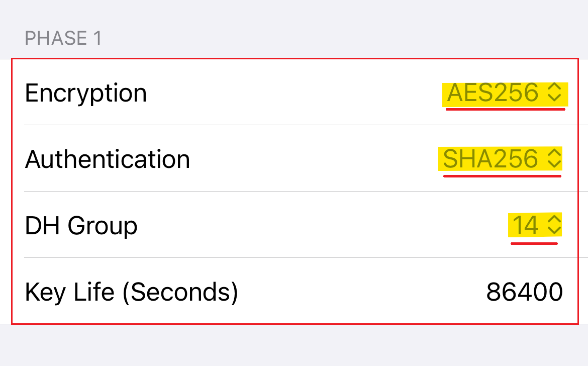Click the Key Life (Seconds) label
Image resolution: width=588 pixels, height=366 pixels.
pos(132,292)
